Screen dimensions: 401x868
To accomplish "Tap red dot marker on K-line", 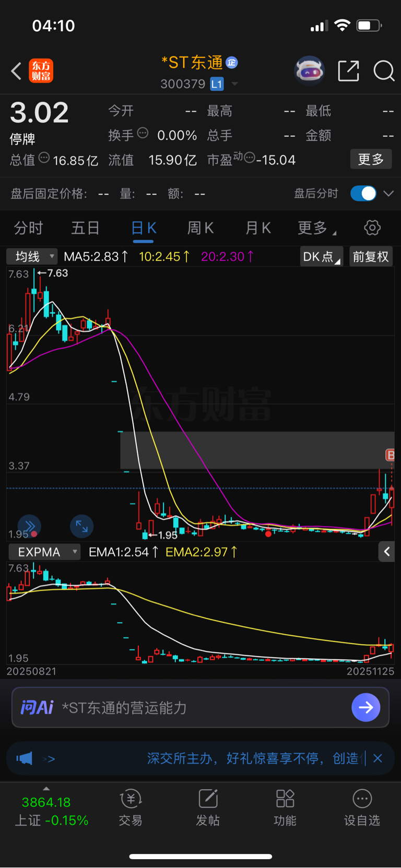I will pyautogui.click(x=268, y=533).
